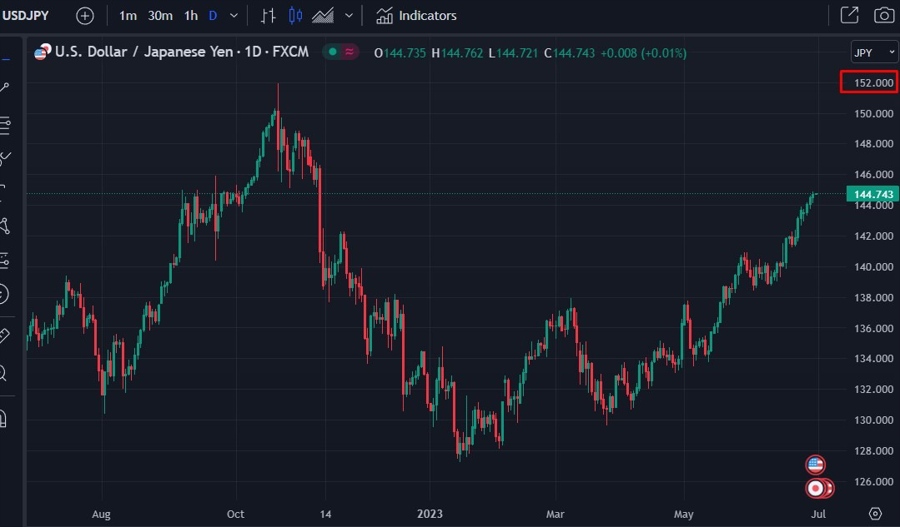Expand the chart style dropdown chevron
The height and width of the screenshot is (527, 900).
click(x=348, y=16)
